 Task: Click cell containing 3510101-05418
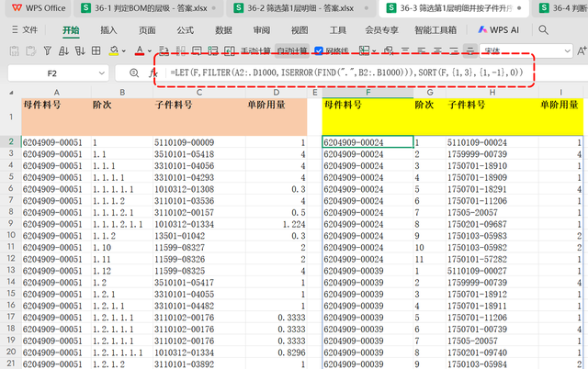coord(199,154)
